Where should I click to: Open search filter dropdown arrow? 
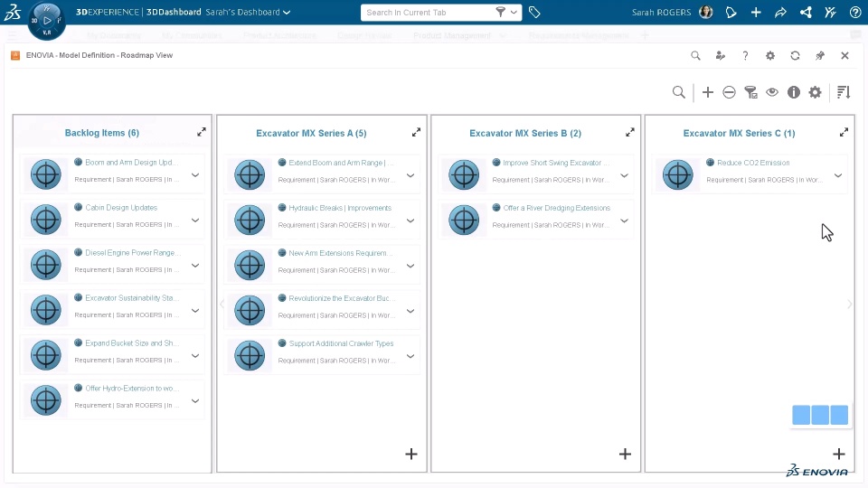point(514,12)
